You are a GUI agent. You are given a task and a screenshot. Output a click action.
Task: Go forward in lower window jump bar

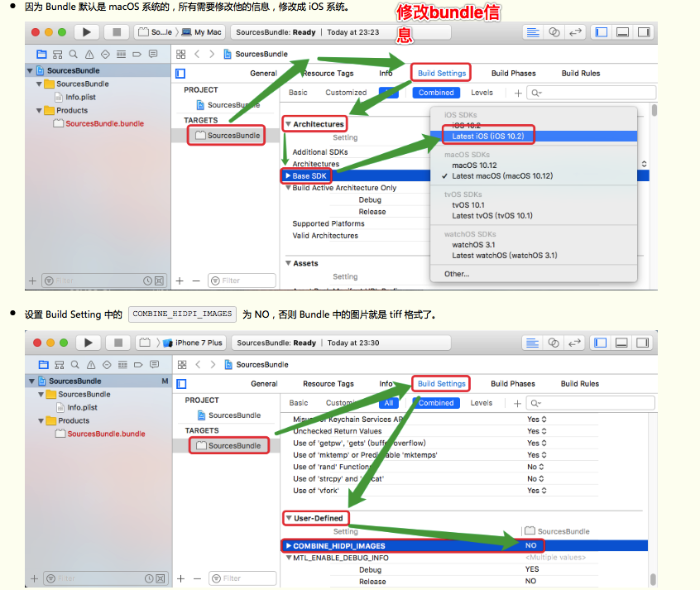tap(213, 365)
